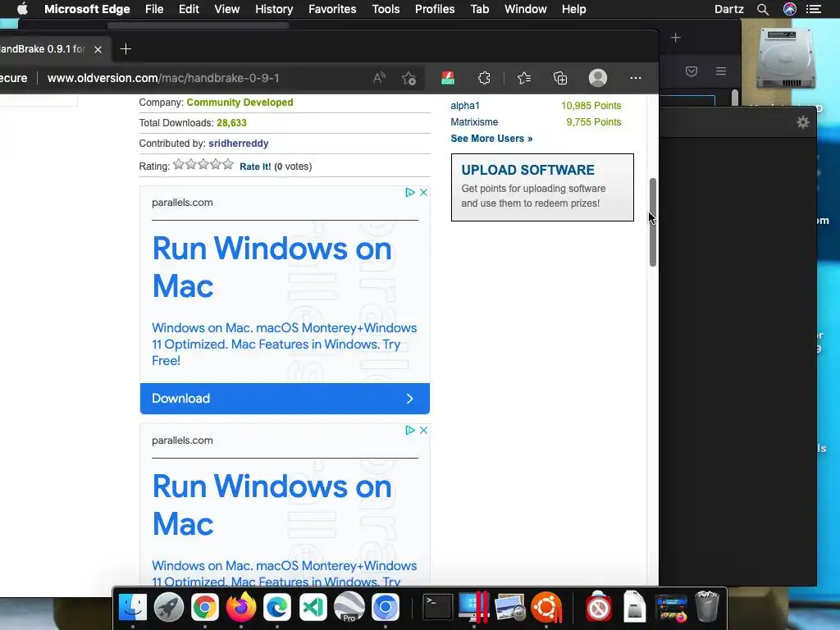The width and height of the screenshot is (840, 630).
Task: Open the Favorites menu
Action: 332,9
